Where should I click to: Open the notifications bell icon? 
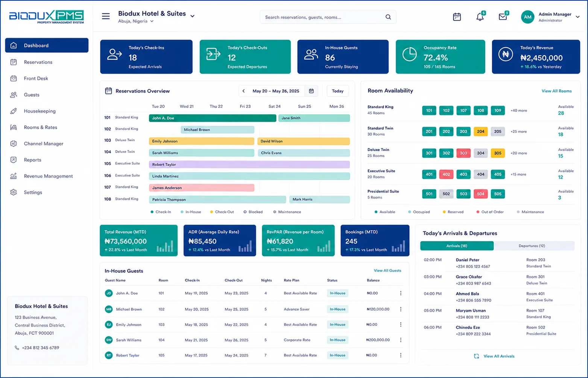coord(480,17)
